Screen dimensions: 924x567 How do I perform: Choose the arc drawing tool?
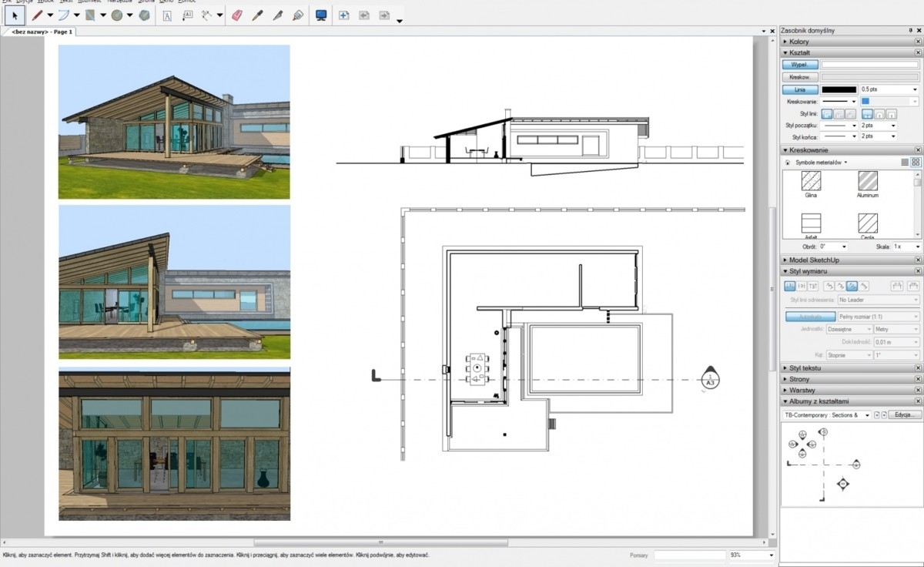[63, 15]
